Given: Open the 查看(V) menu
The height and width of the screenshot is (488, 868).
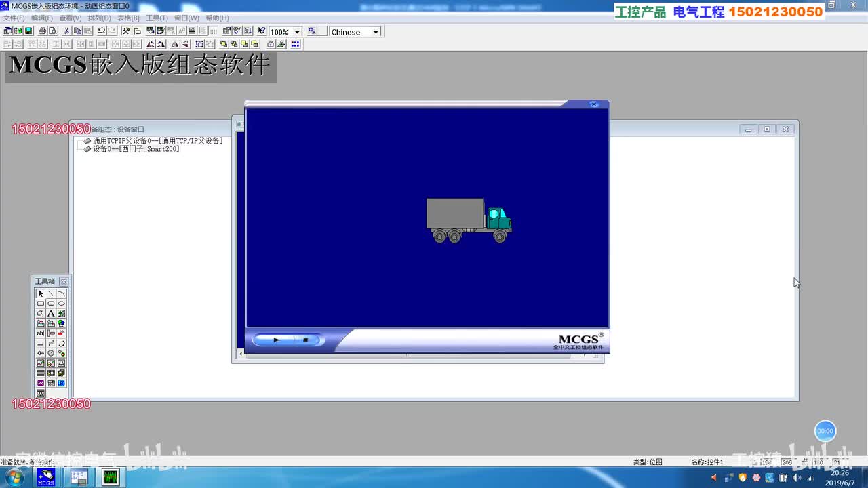Looking at the screenshot, I should coord(71,18).
